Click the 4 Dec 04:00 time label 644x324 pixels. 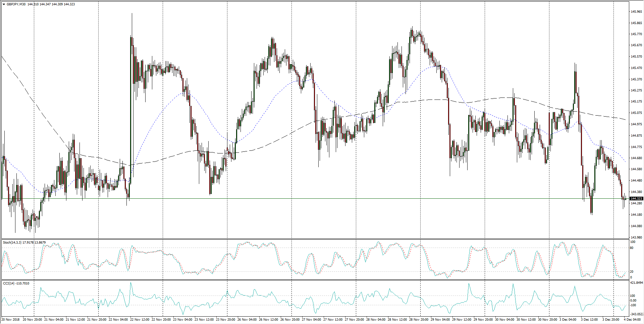pos(632,320)
